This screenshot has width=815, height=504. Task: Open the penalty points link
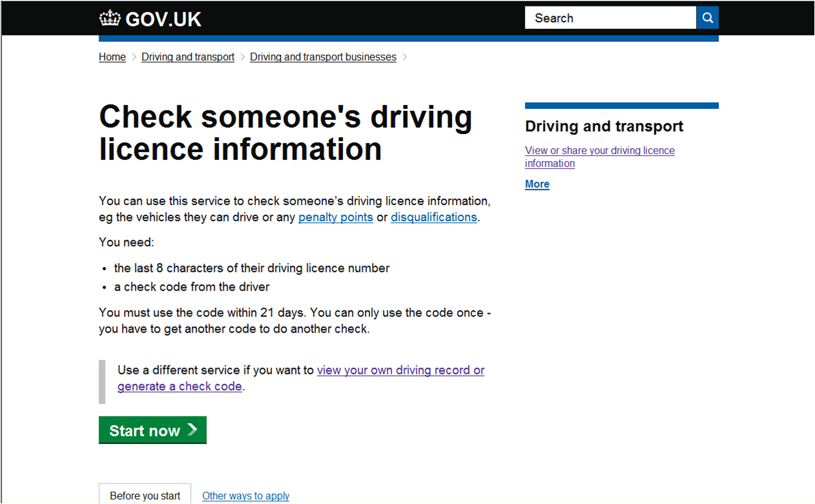click(x=335, y=217)
